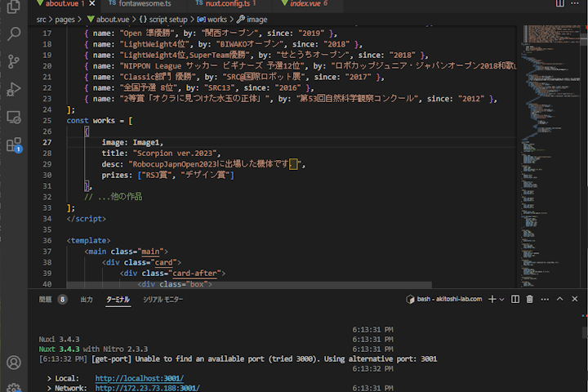Click the horizontal editor scrollbar
588x392 pixels.
click(249, 284)
